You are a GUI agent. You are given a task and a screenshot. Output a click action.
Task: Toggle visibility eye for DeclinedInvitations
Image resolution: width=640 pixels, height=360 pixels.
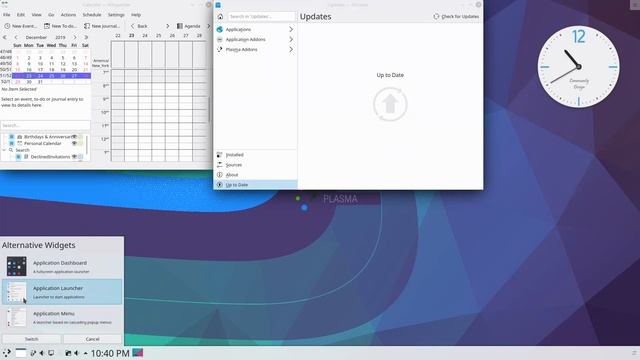(x=74, y=157)
